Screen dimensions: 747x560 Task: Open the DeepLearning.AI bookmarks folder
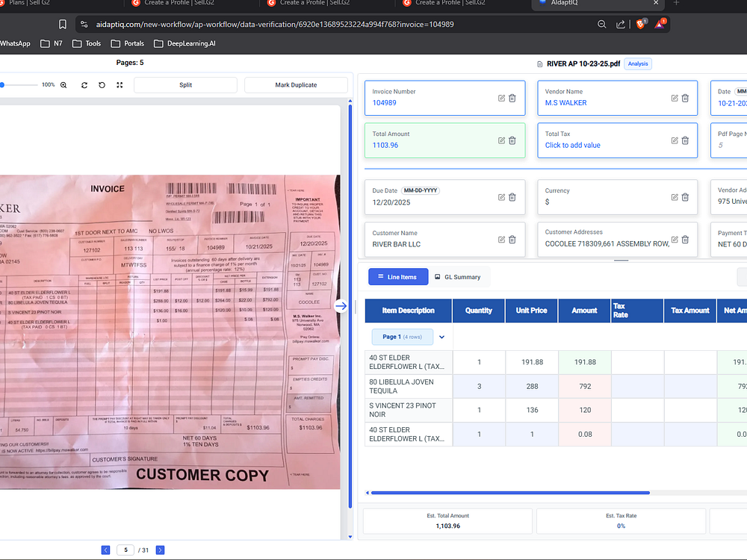coord(185,43)
